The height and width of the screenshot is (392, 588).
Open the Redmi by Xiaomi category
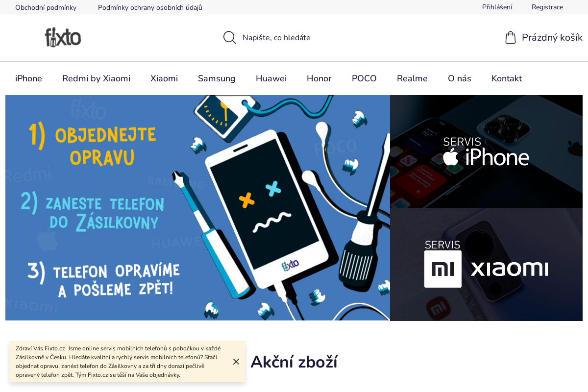click(x=96, y=78)
